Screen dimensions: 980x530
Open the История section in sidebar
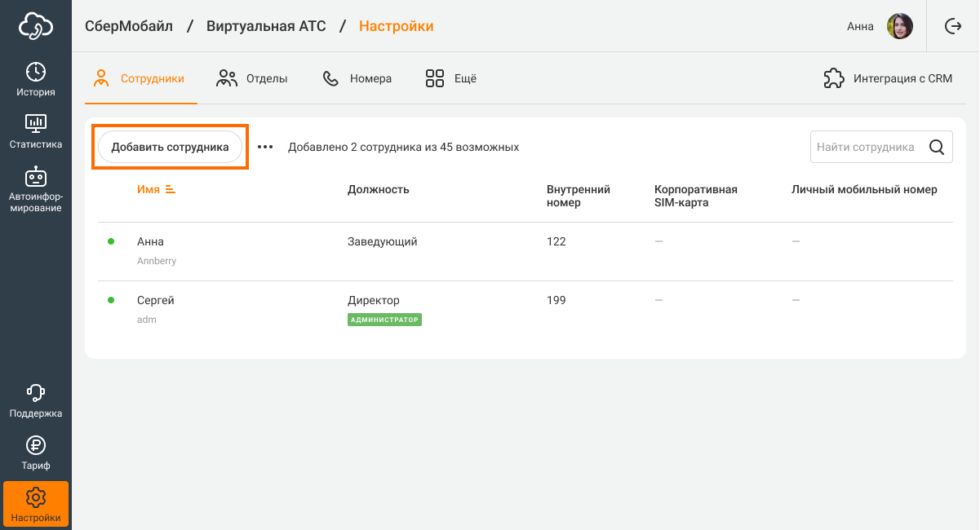click(36, 79)
